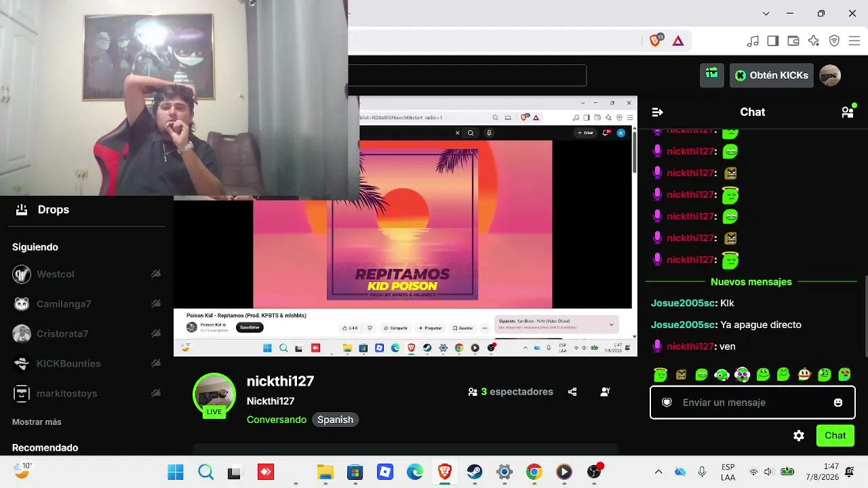Pick the heart-eyes emote in quick row
The width and height of the screenshot is (868, 488).
coord(845,374)
